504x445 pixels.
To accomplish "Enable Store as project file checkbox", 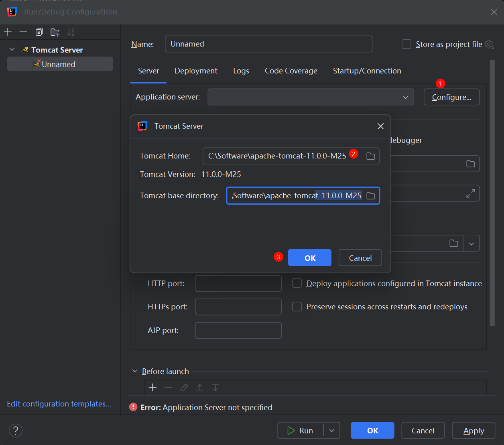I will [x=406, y=44].
